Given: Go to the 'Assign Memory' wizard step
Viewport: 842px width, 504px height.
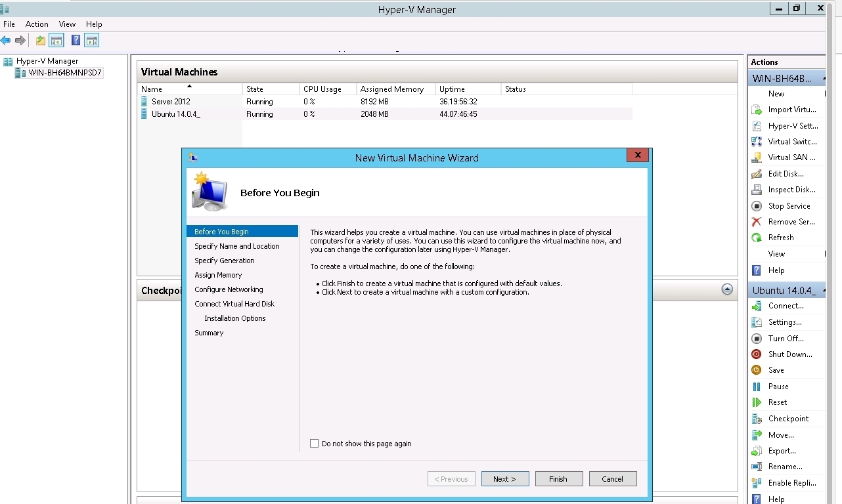Looking at the screenshot, I should click(218, 275).
